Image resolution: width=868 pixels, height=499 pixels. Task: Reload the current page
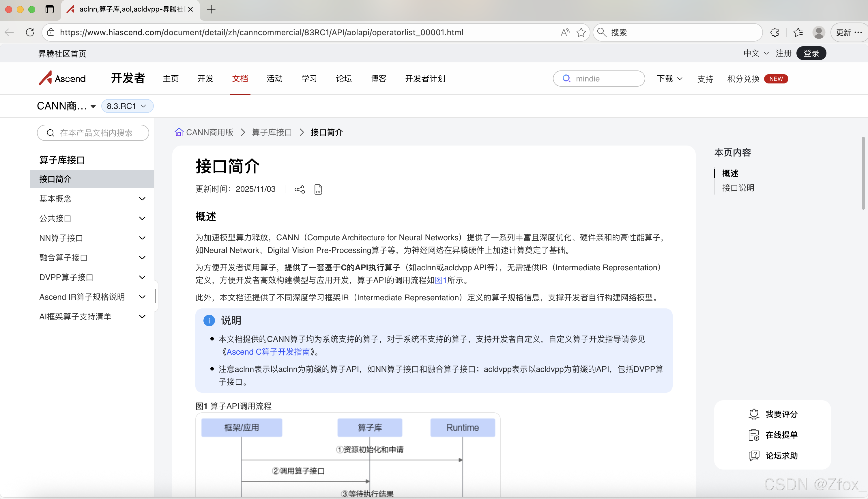(30, 32)
